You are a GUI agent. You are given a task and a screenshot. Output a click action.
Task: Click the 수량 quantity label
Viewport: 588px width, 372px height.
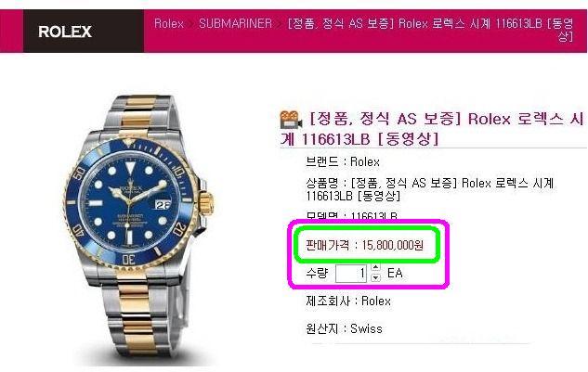tap(317, 273)
